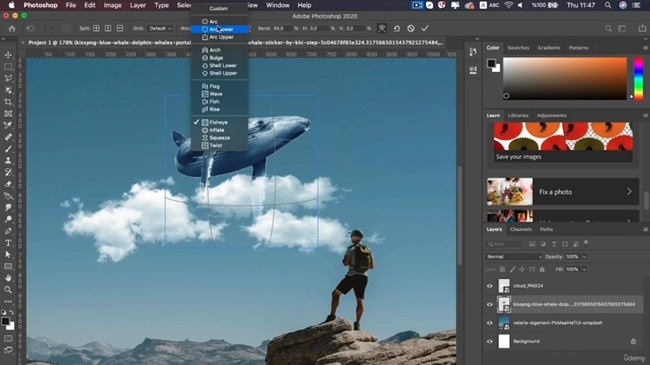Choose Twist warp style
This screenshot has height=365, width=650.
tap(220, 146)
